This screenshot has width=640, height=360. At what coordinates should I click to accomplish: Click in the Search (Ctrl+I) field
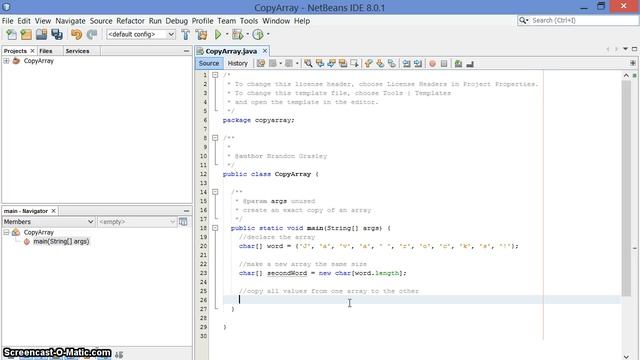(578, 20)
